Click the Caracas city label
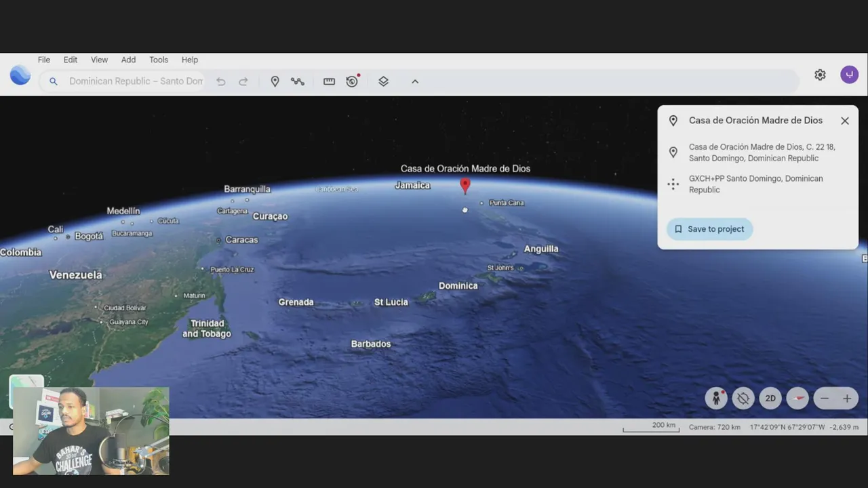 click(241, 240)
